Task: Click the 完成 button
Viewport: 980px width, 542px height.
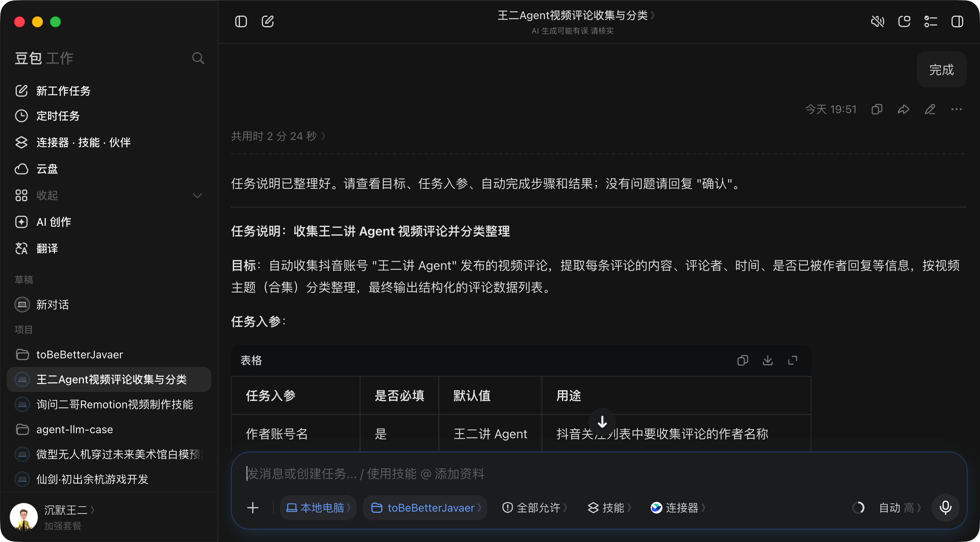Action: pos(941,69)
